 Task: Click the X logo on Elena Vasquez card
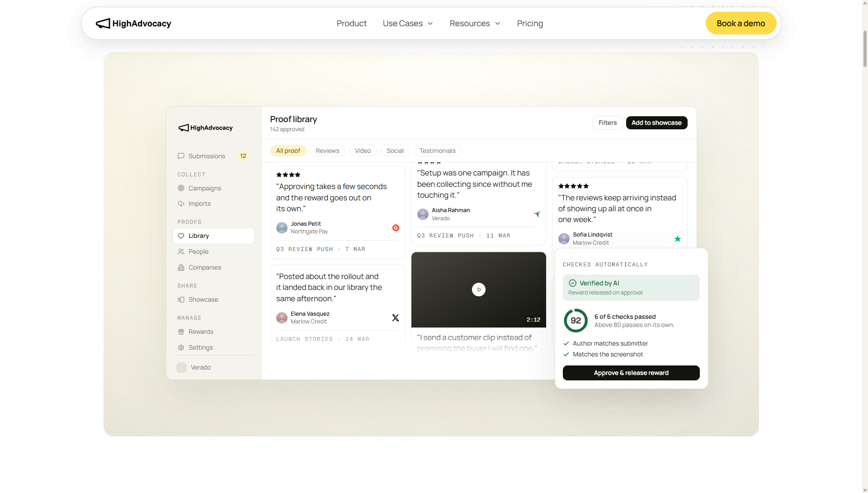(396, 318)
